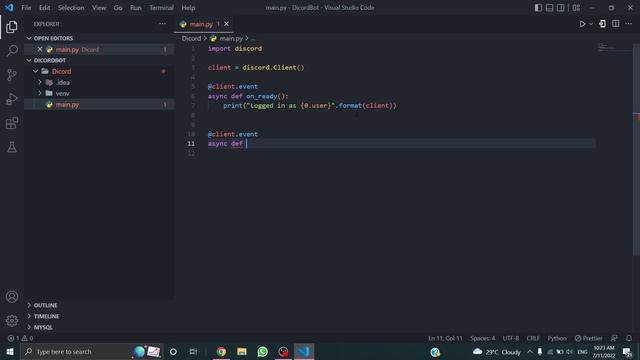The width and height of the screenshot is (640, 360).
Task: Open Customize Layout control
Action: click(x=576, y=8)
